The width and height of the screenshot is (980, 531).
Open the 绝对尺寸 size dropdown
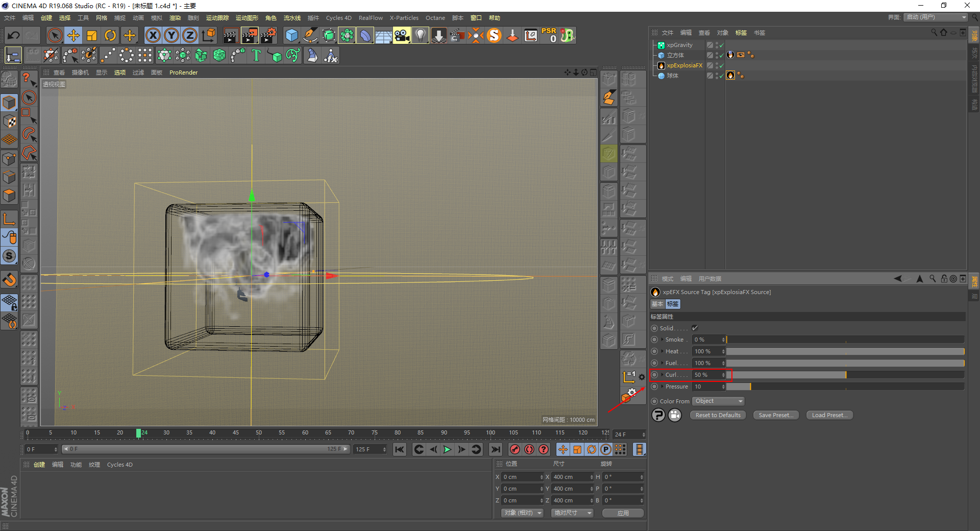[x=573, y=513]
